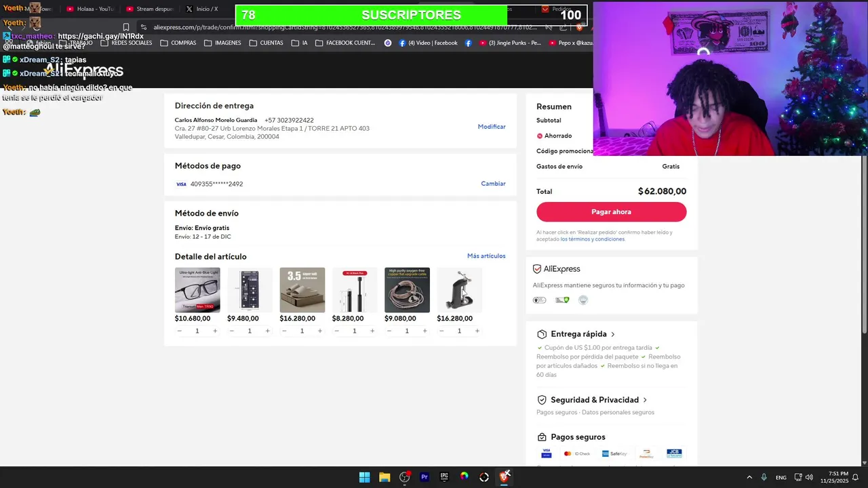Image resolution: width=868 pixels, height=488 pixels.
Task: Open the Video | Facebook bookmark
Action: [428, 43]
